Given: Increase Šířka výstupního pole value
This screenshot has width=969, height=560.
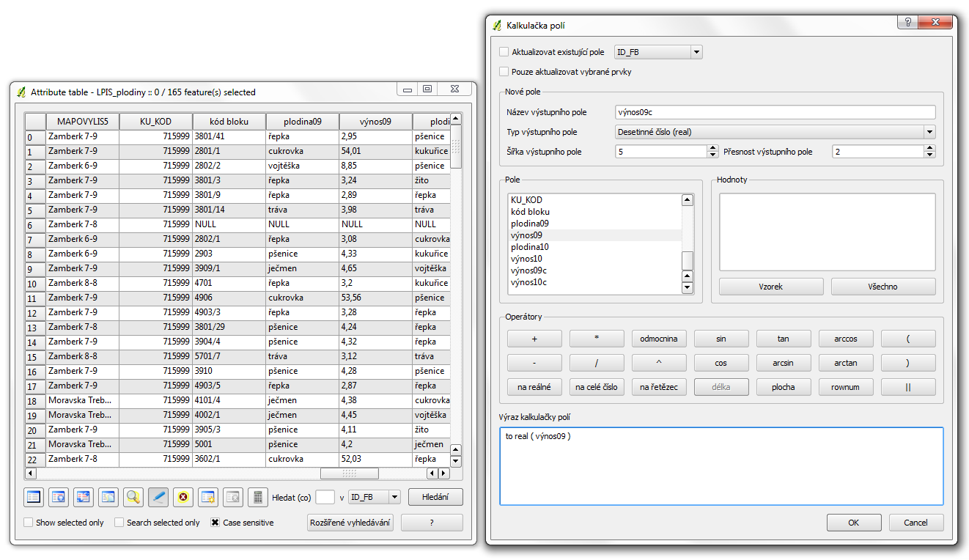Looking at the screenshot, I should (x=712, y=148).
